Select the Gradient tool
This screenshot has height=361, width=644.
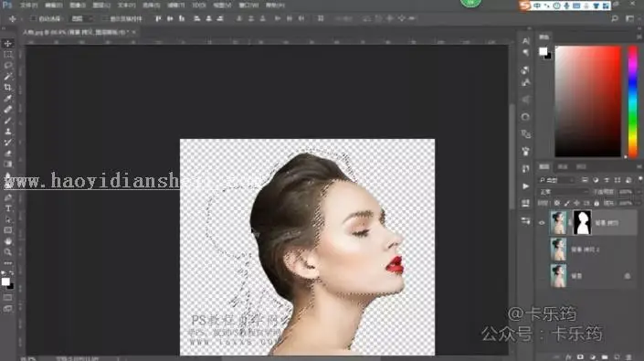pyautogui.click(x=8, y=165)
